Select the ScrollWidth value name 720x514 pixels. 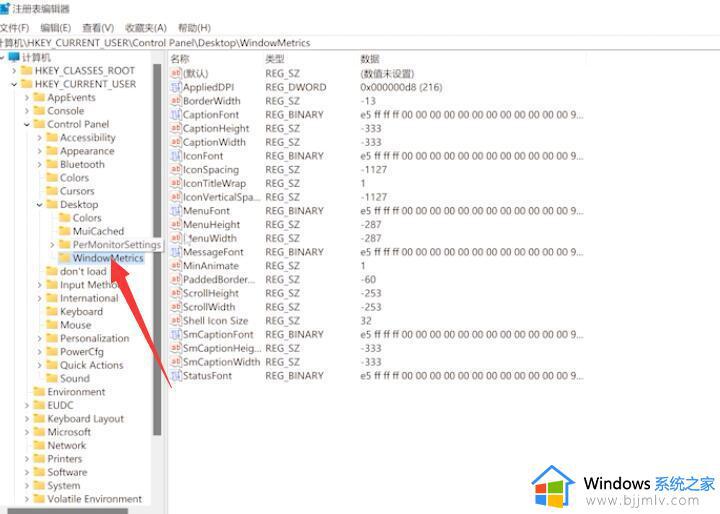(x=209, y=307)
